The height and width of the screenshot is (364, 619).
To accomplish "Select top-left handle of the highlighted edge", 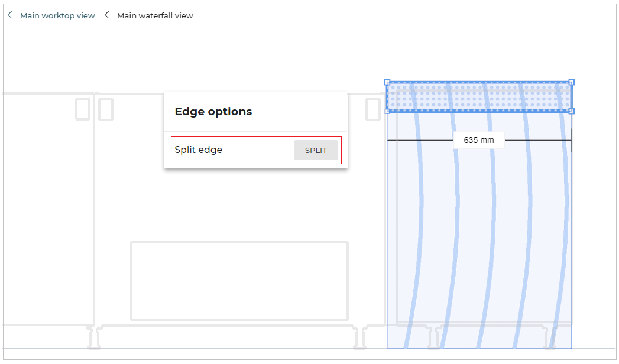I will tap(387, 83).
